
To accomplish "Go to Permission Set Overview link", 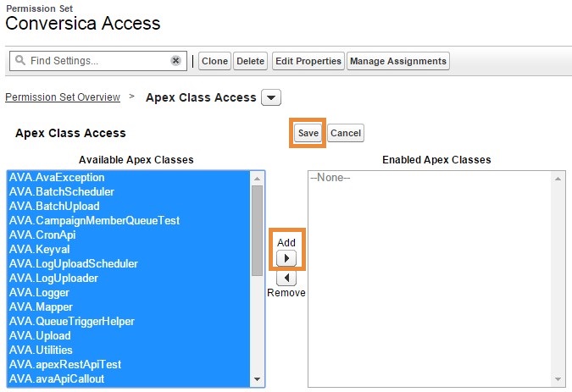I will pyautogui.click(x=63, y=97).
